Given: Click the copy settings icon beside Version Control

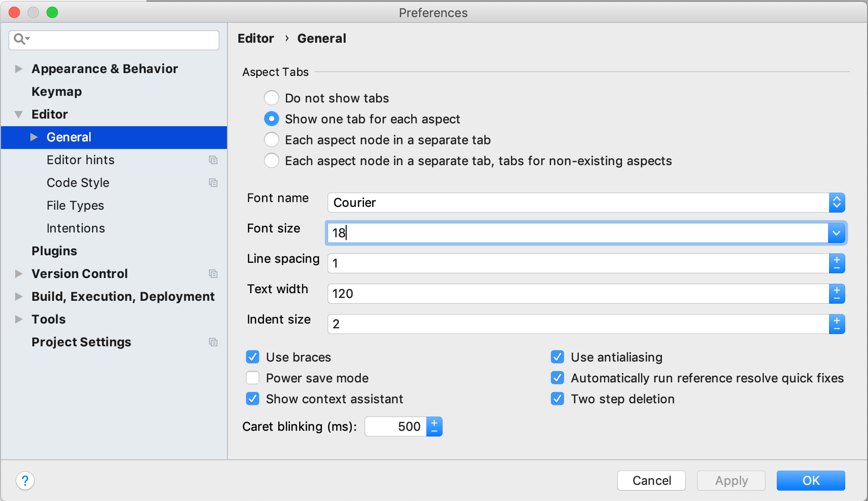Looking at the screenshot, I should (x=213, y=274).
